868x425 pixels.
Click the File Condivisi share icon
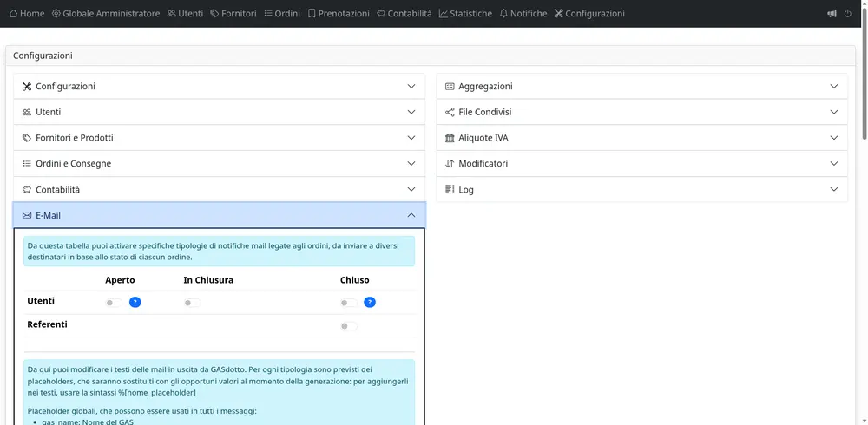450,112
